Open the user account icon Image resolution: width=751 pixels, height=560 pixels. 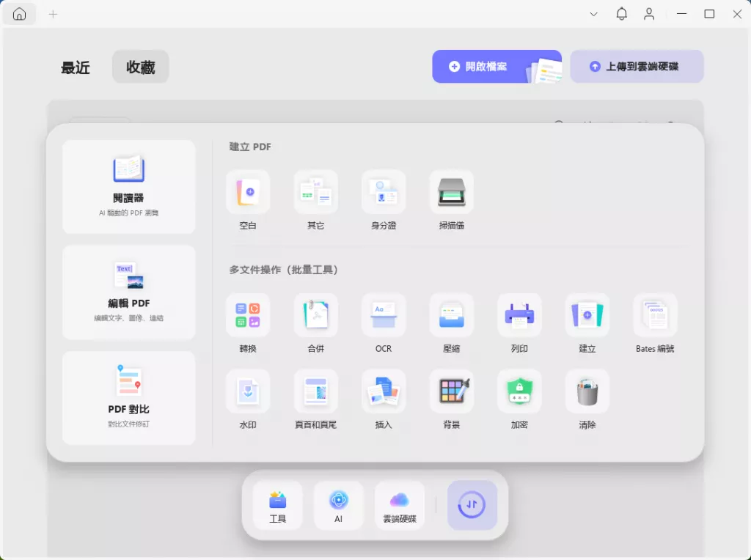click(x=649, y=14)
